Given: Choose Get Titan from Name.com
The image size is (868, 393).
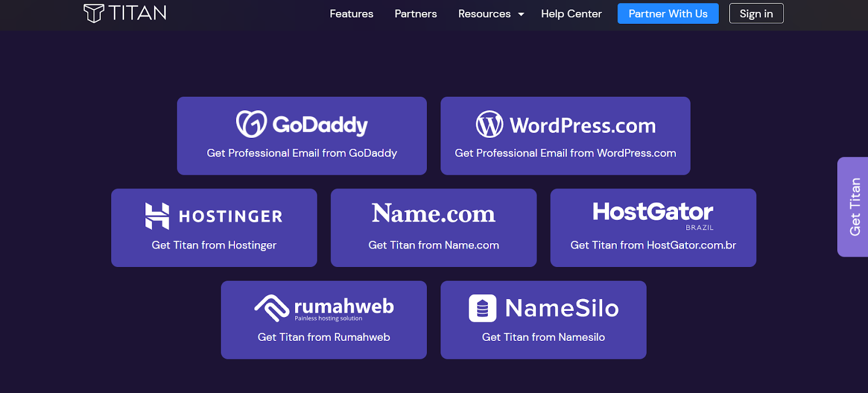Looking at the screenshot, I should point(433,245).
